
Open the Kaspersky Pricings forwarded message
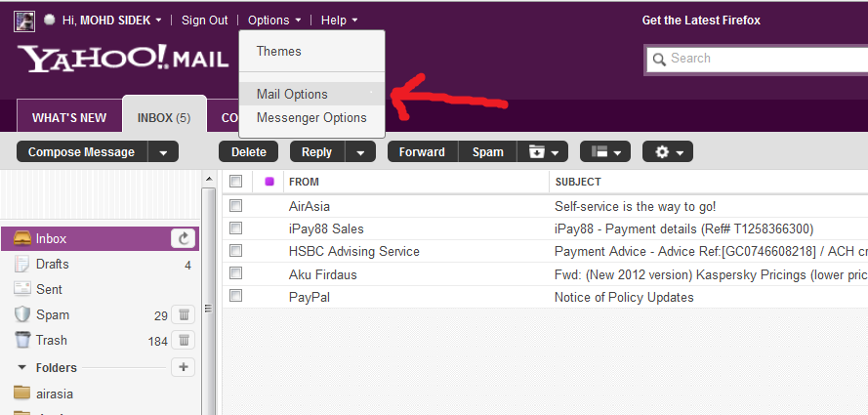tap(711, 275)
